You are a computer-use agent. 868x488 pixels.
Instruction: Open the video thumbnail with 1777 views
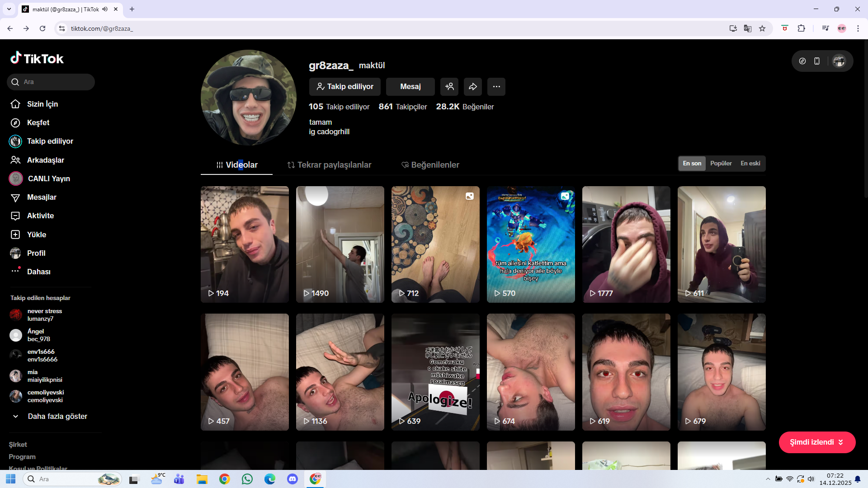626,244
